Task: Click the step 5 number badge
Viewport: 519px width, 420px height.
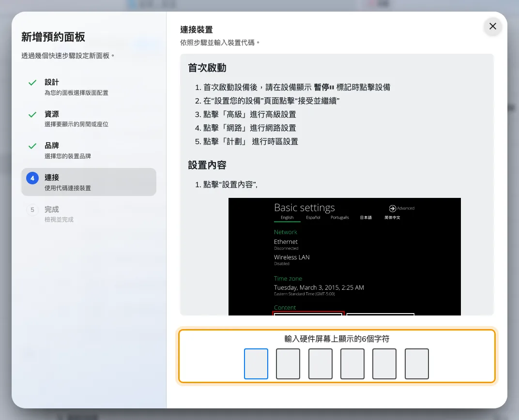Action: click(32, 210)
